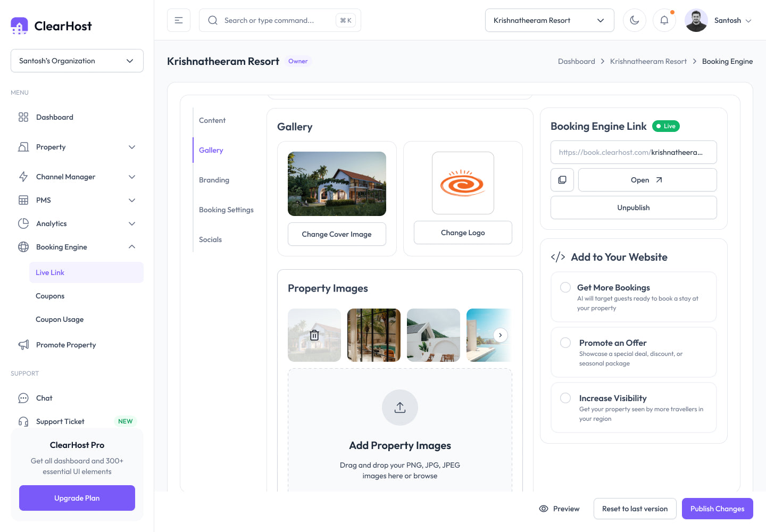Show next property images with arrow button
Image resolution: width=766 pixels, height=532 pixels.
501,335
